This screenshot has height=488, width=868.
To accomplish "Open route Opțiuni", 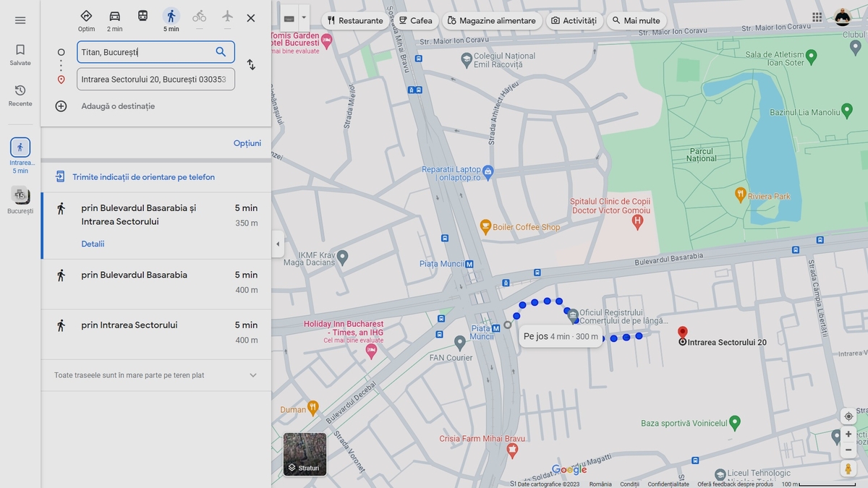I will pyautogui.click(x=247, y=143).
